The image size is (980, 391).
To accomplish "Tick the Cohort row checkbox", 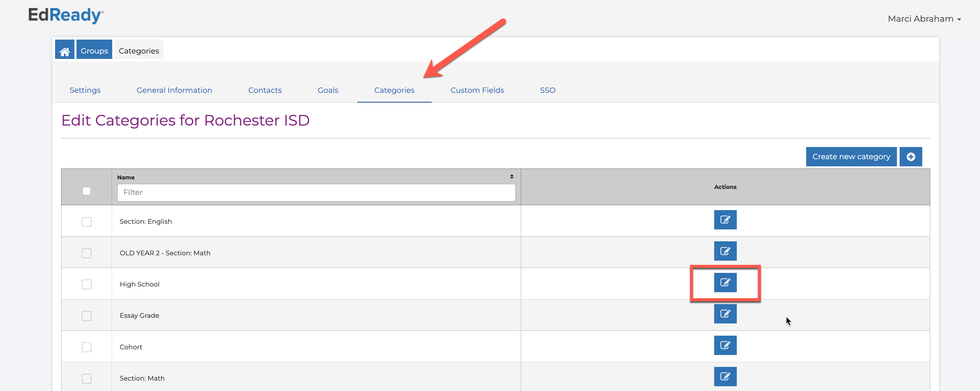I will [x=87, y=347].
